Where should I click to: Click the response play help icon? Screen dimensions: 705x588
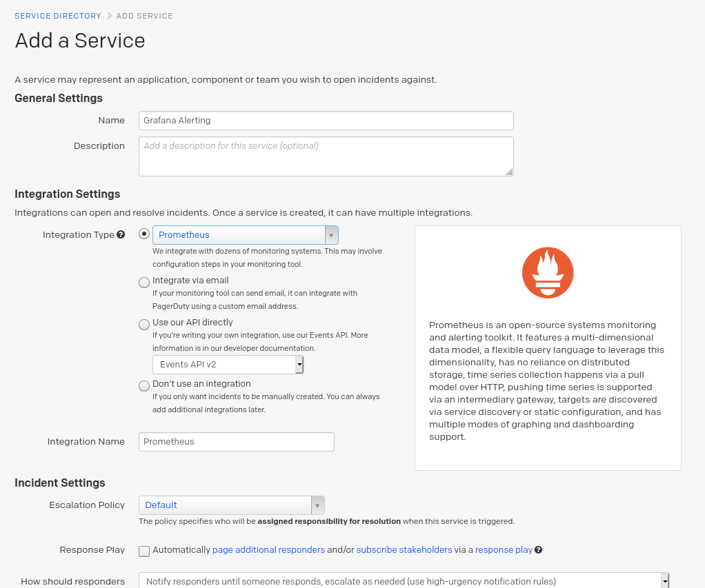[x=538, y=550]
